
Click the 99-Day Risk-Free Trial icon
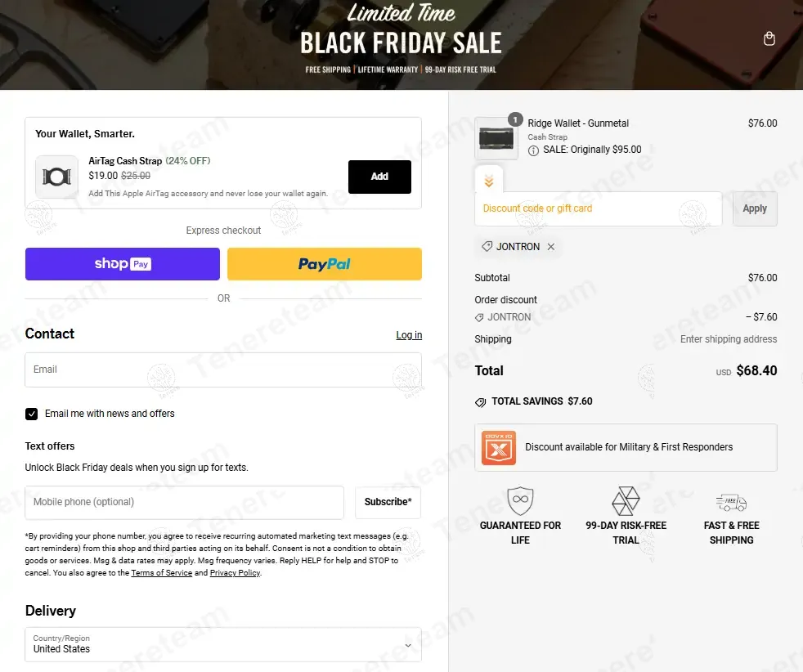click(x=626, y=500)
